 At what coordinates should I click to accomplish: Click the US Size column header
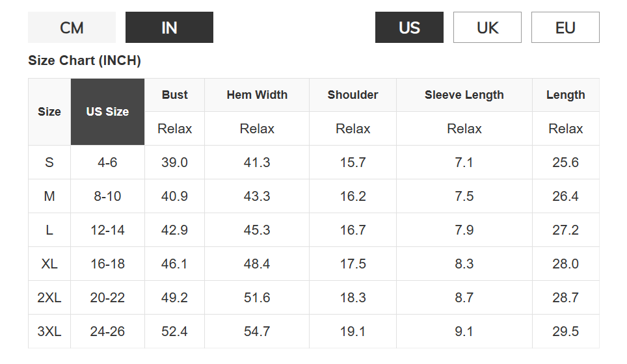point(107,112)
